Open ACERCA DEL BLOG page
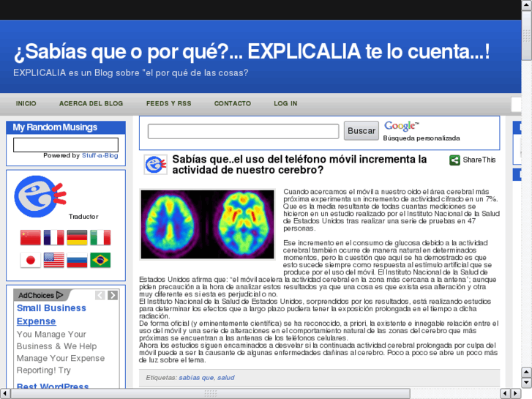The width and height of the screenshot is (532, 399). coord(91,103)
